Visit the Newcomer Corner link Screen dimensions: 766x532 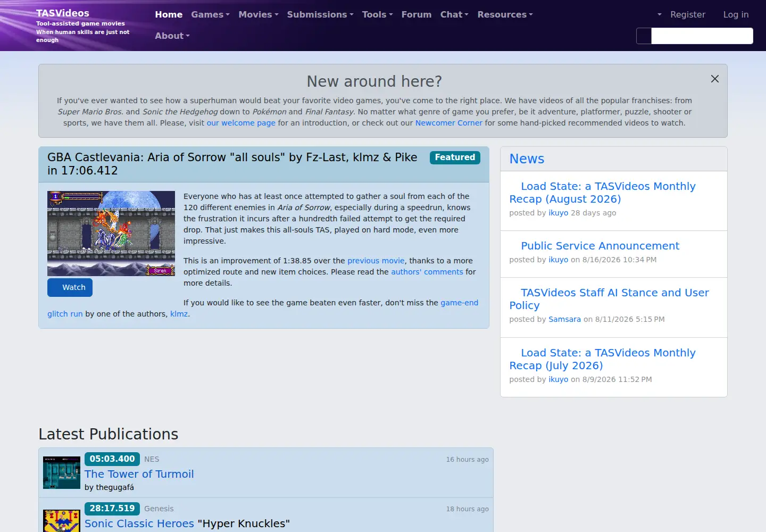449,123
